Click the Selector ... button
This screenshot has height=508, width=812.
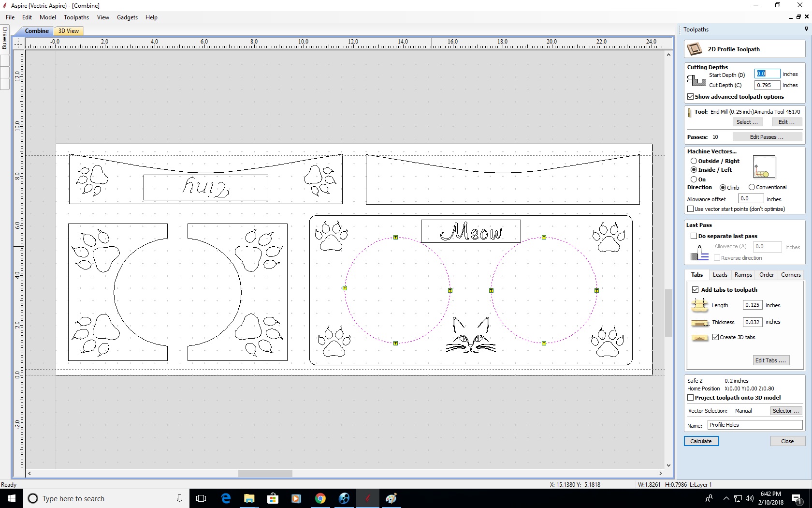pyautogui.click(x=785, y=411)
